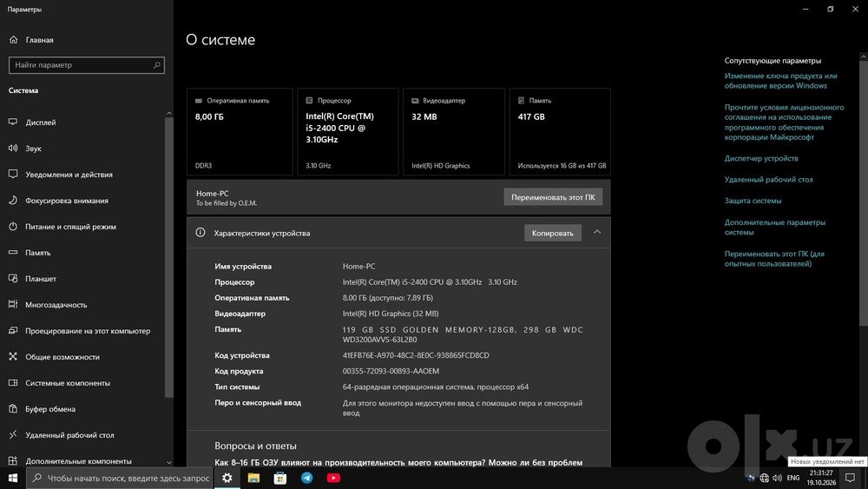
Task: Select the Память 417 GB card
Action: 560,132
